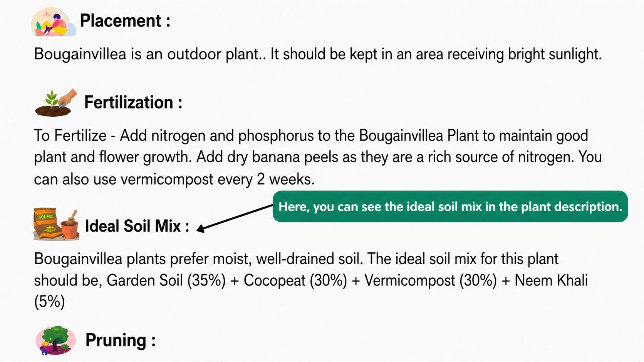Click the black arrow pointing to Ideal Soil Mix
The width and height of the screenshot is (644, 362).
coord(235,218)
